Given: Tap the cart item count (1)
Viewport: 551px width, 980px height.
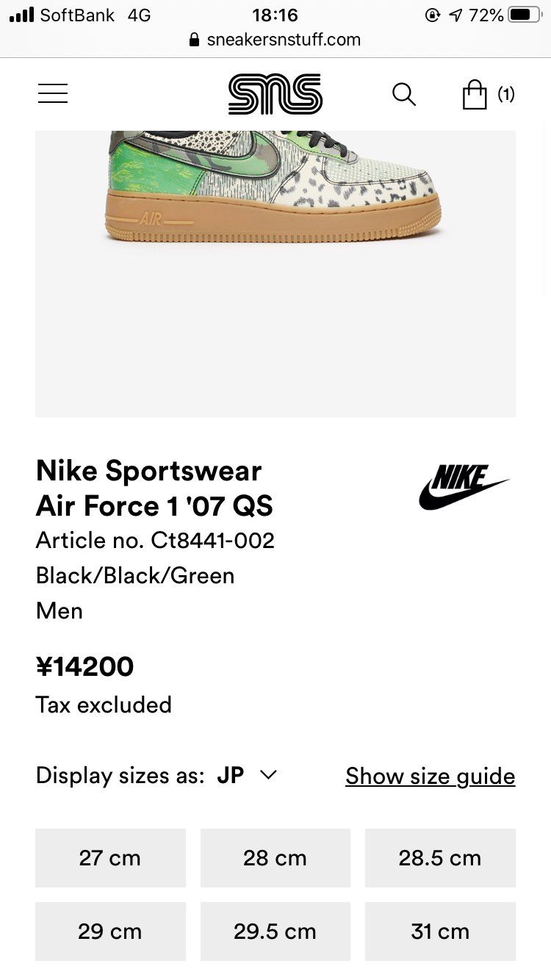Looking at the screenshot, I should [506, 94].
